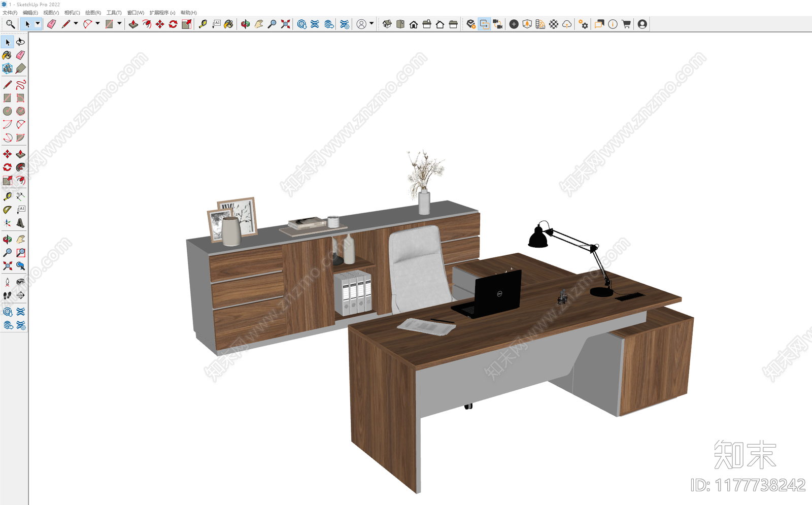
Task: Choose the Freehand drawing tool
Action: coord(21,85)
